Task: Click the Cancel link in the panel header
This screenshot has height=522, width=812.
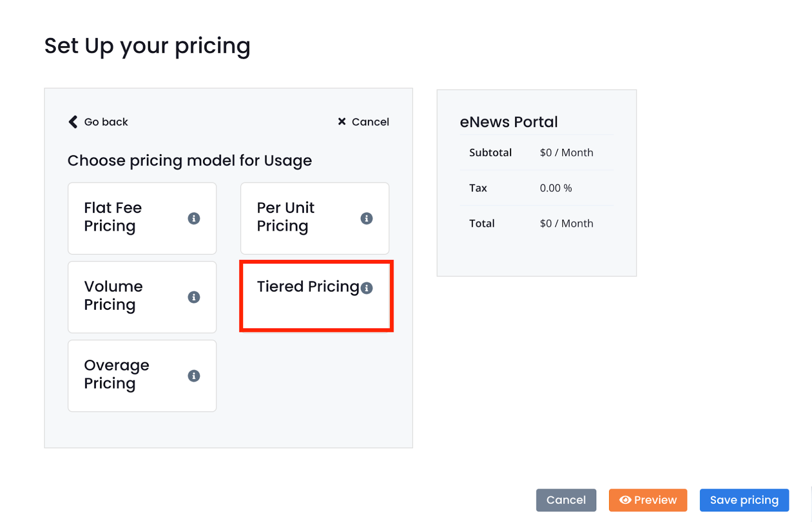Action: pos(370,122)
